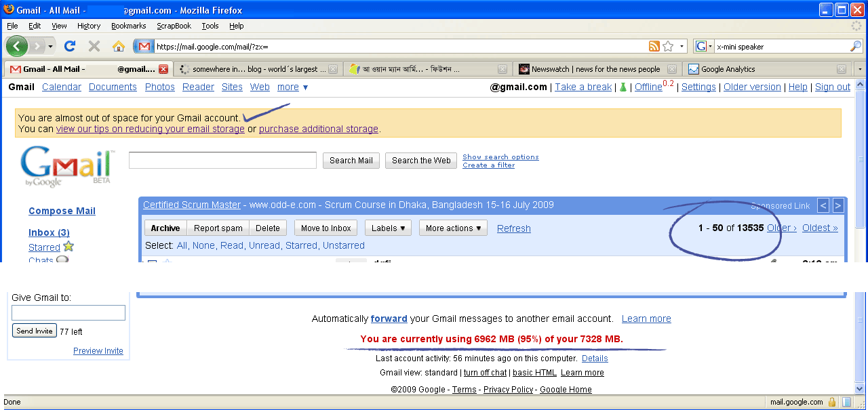Open Gmail Labs via the green flask icon
This screenshot has height=410, width=868.
(x=622, y=87)
